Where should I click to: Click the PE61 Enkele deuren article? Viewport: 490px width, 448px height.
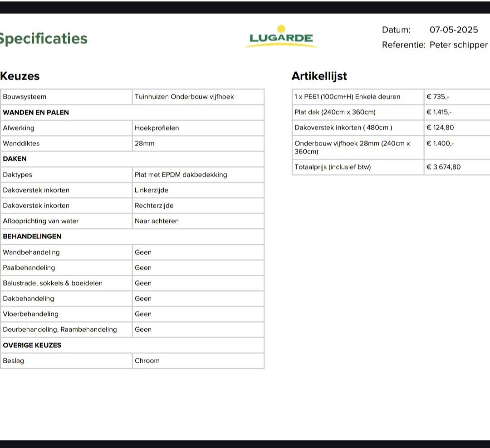point(347,97)
